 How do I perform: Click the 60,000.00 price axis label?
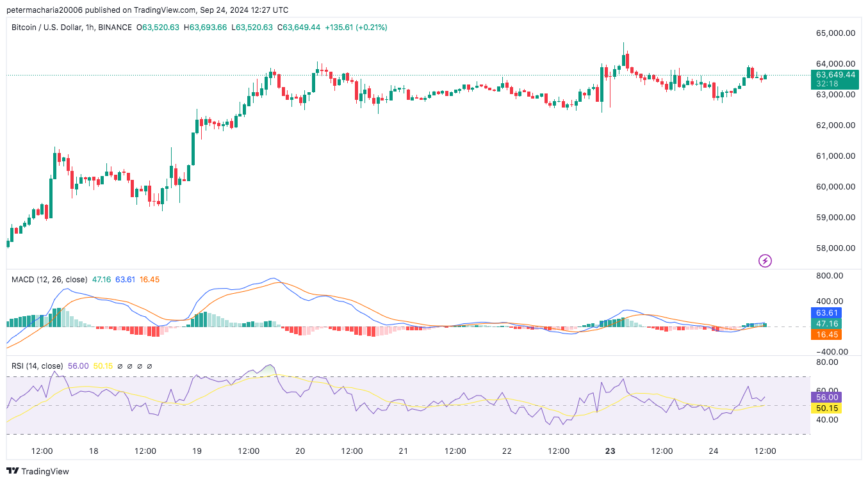point(835,187)
